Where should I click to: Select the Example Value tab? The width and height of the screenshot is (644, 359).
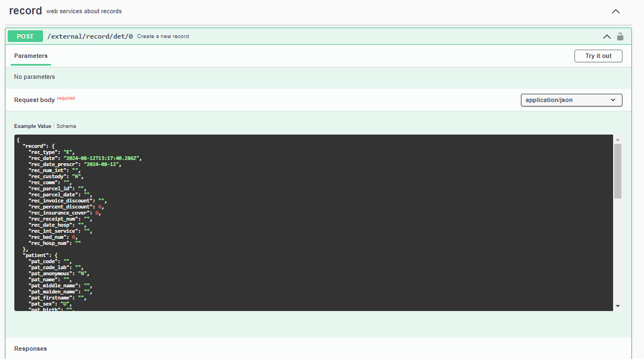(x=33, y=126)
